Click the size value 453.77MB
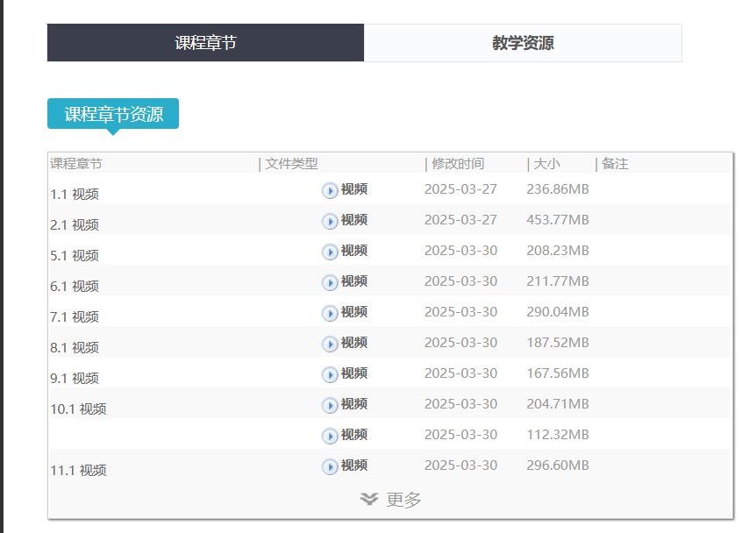The width and height of the screenshot is (756, 533). [558, 220]
